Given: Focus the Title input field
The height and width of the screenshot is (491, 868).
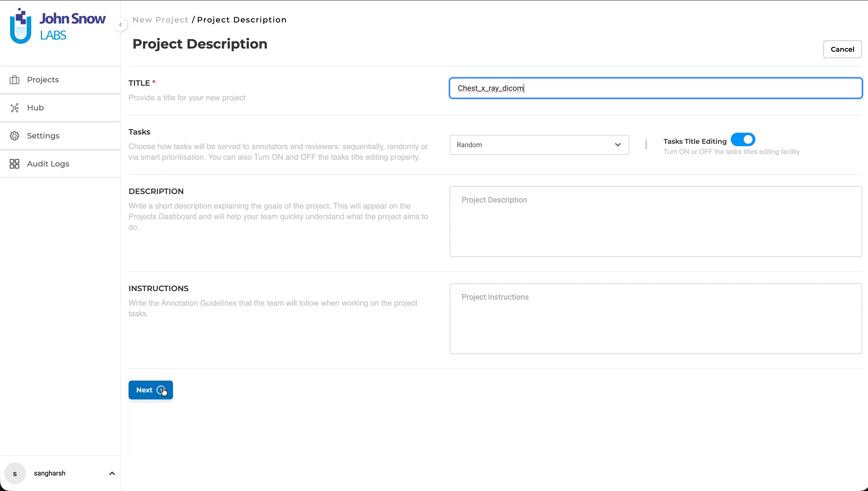Looking at the screenshot, I should [656, 88].
